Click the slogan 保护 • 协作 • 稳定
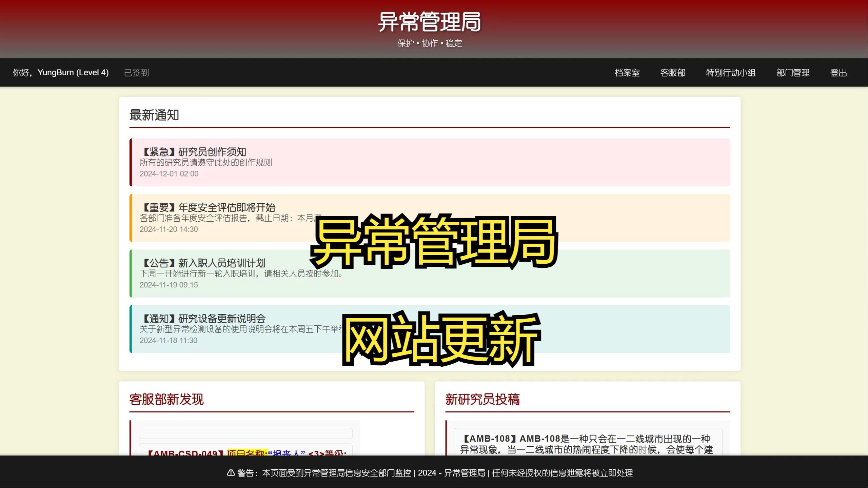The height and width of the screenshot is (488, 868). pyautogui.click(x=430, y=43)
